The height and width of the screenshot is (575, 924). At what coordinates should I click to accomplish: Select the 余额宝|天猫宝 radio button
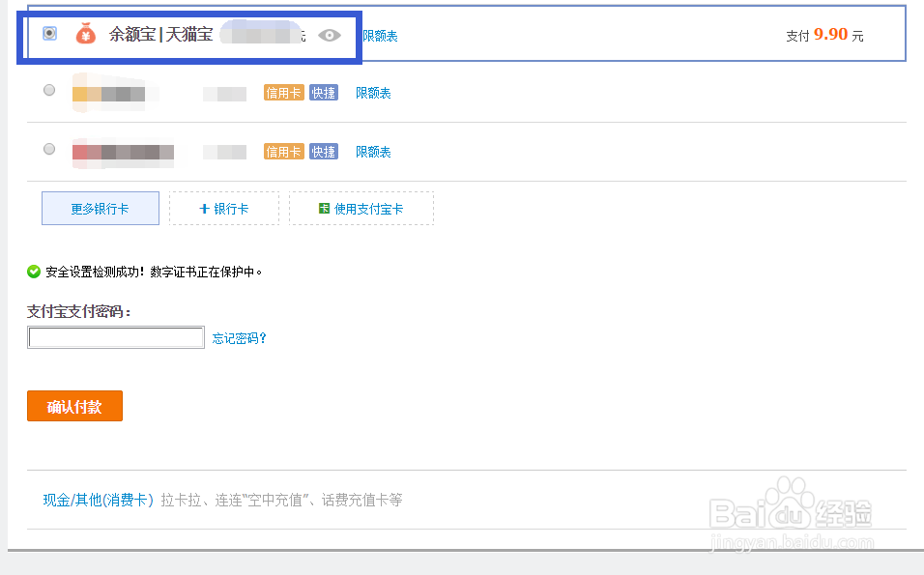click(50, 34)
